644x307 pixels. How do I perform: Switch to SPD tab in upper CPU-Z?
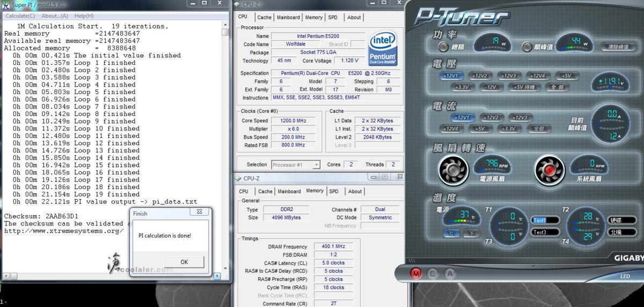pos(333,17)
